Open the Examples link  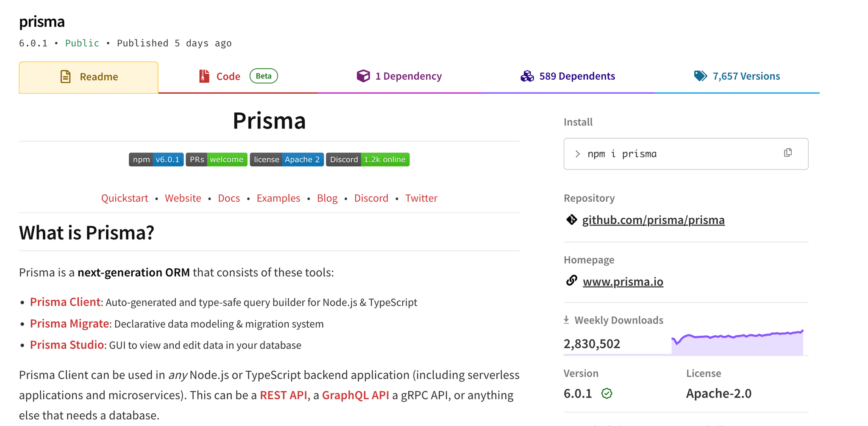point(278,198)
